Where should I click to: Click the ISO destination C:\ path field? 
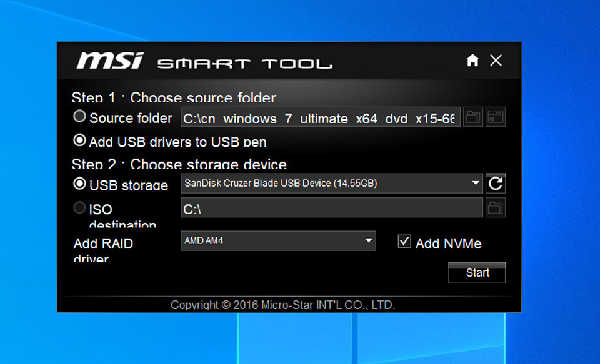tap(331, 208)
